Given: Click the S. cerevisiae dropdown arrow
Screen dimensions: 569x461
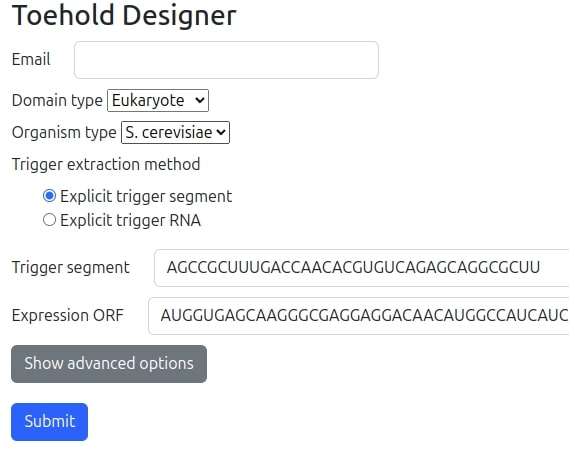Looking at the screenshot, I should click(x=221, y=132).
